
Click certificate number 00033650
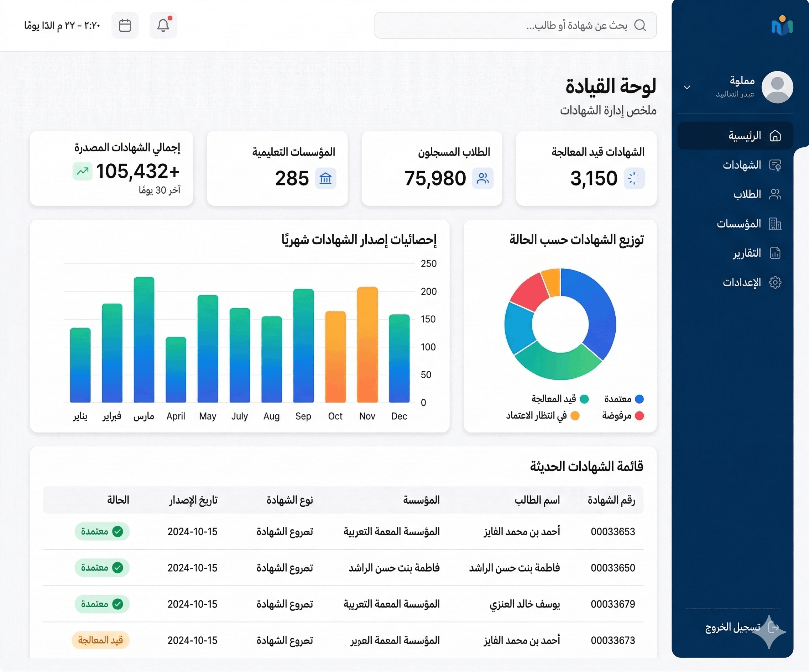[x=613, y=568]
